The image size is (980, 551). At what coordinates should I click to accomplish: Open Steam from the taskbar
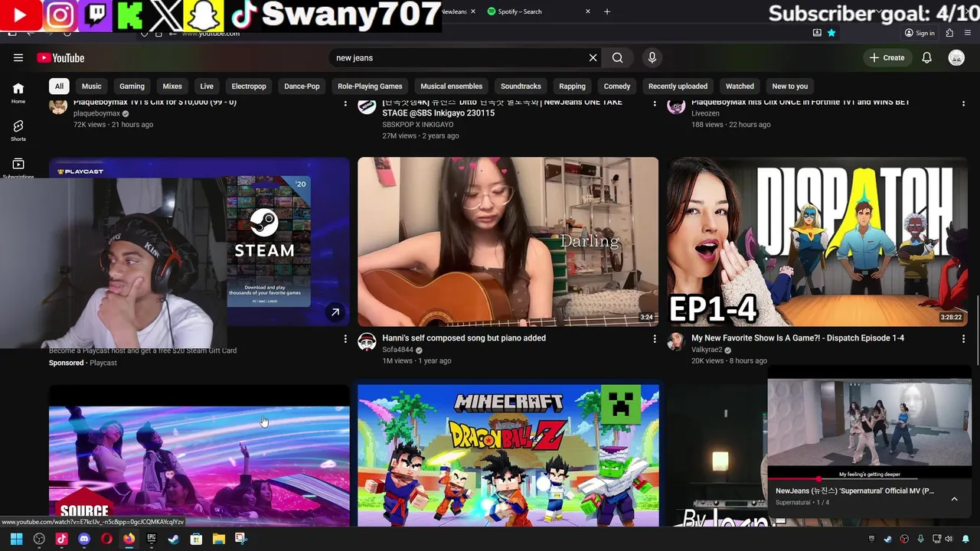174,539
